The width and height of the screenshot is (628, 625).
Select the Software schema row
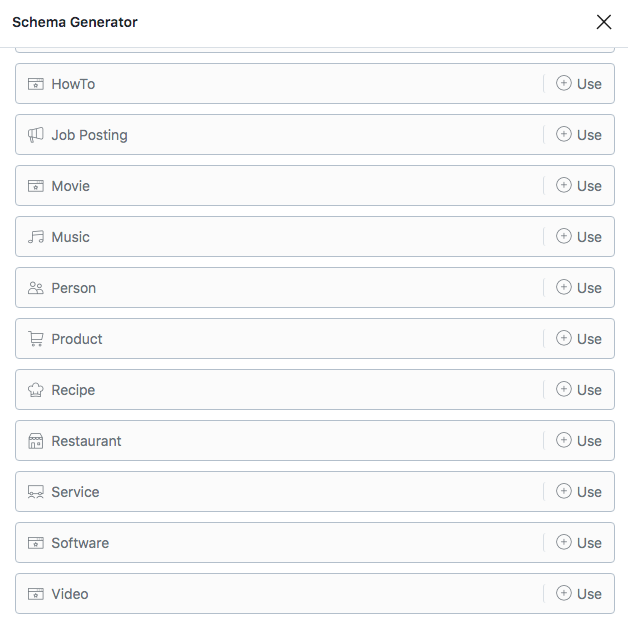[280, 543]
